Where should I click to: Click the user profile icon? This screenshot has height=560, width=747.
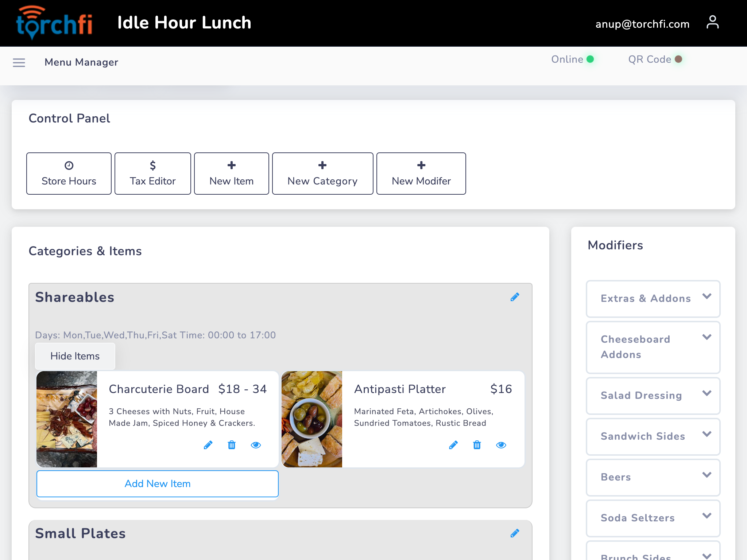point(712,23)
